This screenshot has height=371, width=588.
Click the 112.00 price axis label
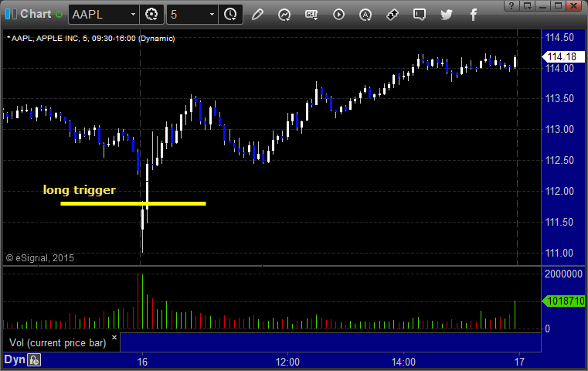tap(559, 192)
